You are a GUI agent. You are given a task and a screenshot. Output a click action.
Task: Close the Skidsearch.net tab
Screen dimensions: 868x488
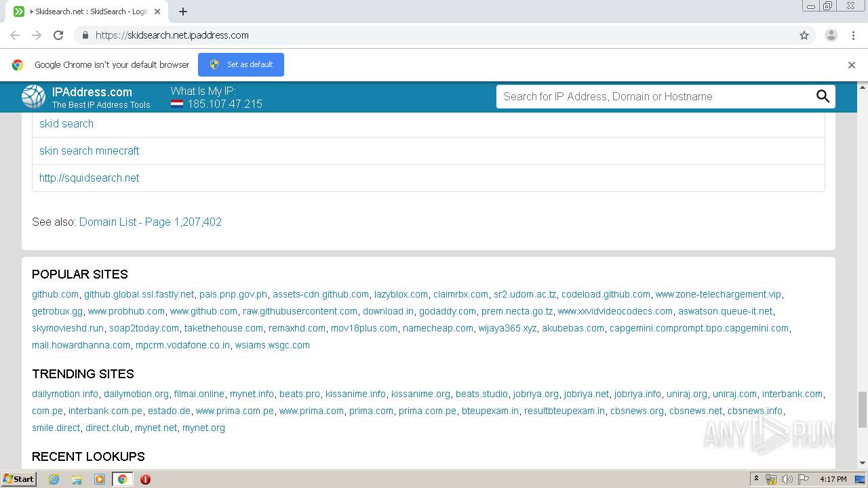157,12
